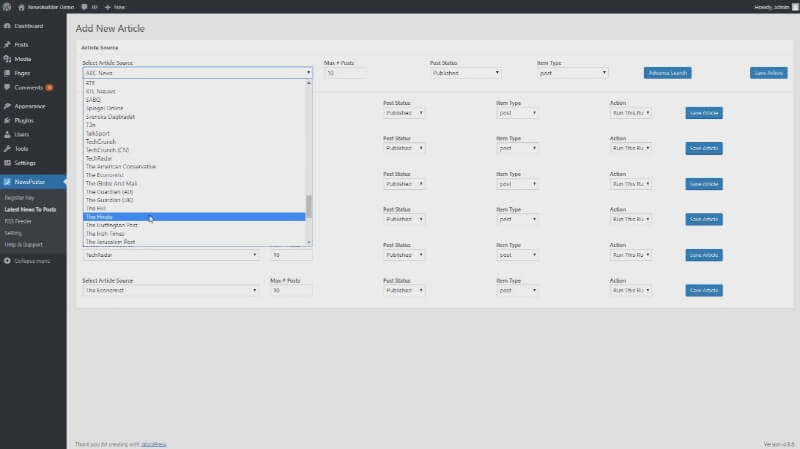800x449 pixels.
Task: Open Help & Support submenu item
Action: click(x=23, y=244)
